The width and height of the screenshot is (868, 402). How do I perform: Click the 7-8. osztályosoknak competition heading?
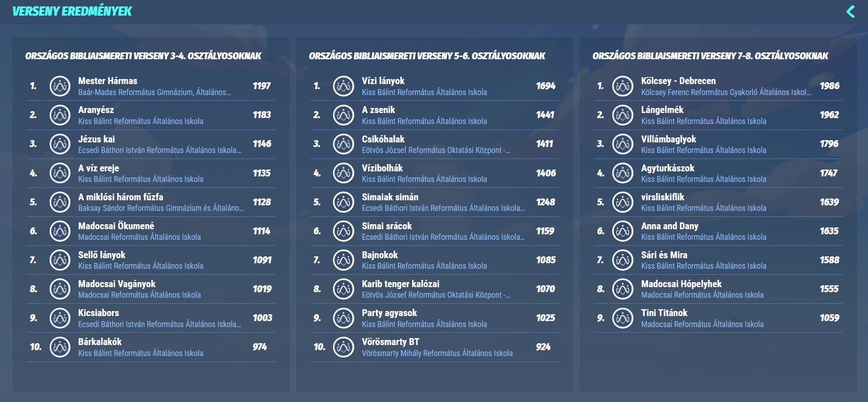click(x=710, y=56)
